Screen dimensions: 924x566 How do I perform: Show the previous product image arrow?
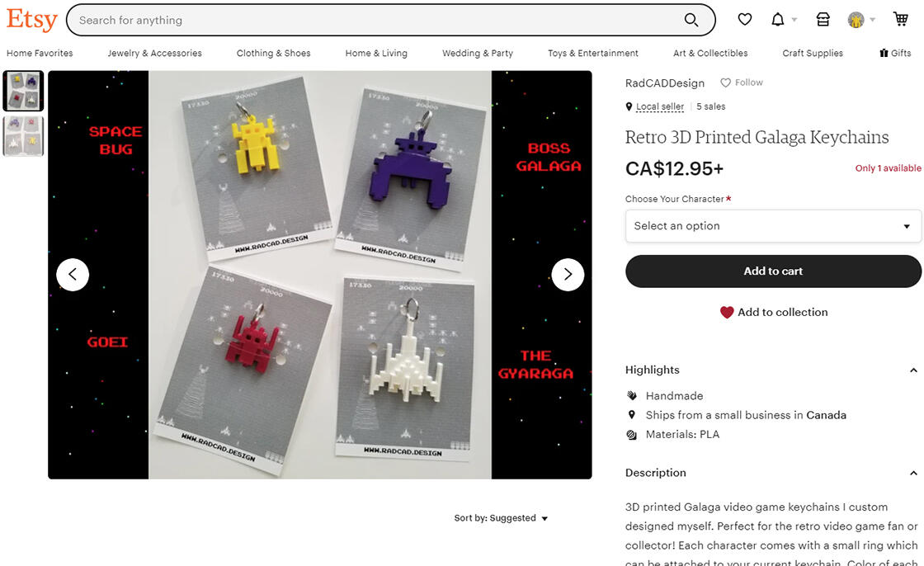tap(73, 275)
